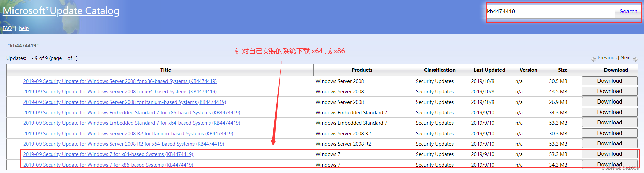
Task: Open Windows 7 x86-based update link
Action: [x=108, y=165]
